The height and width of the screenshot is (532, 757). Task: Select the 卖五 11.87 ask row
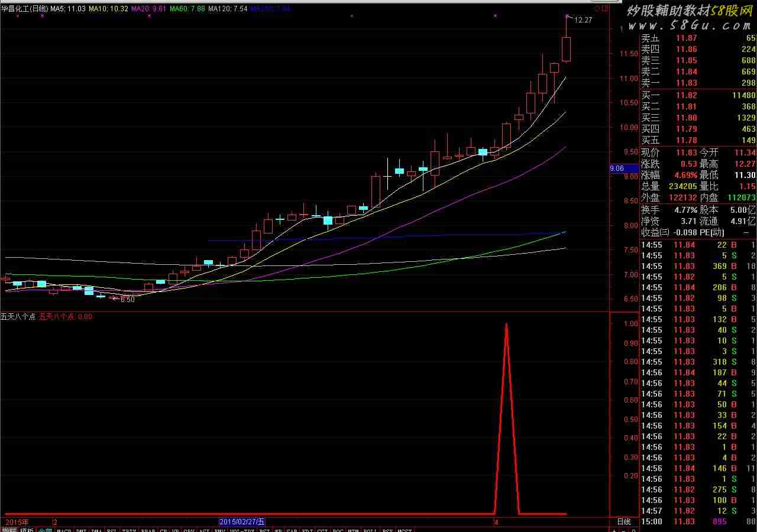click(x=699, y=38)
